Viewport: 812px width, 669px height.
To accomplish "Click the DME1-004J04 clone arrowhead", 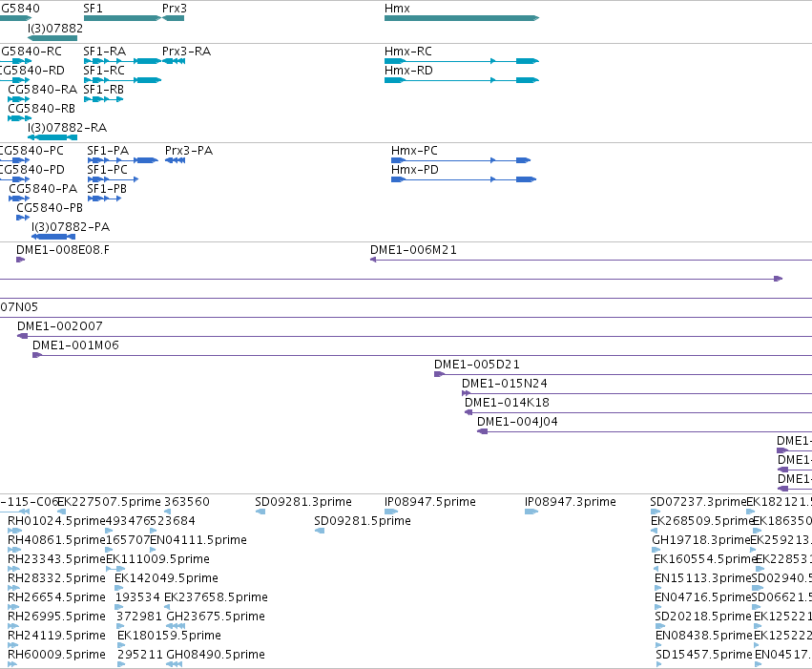I will pos(482,431).
